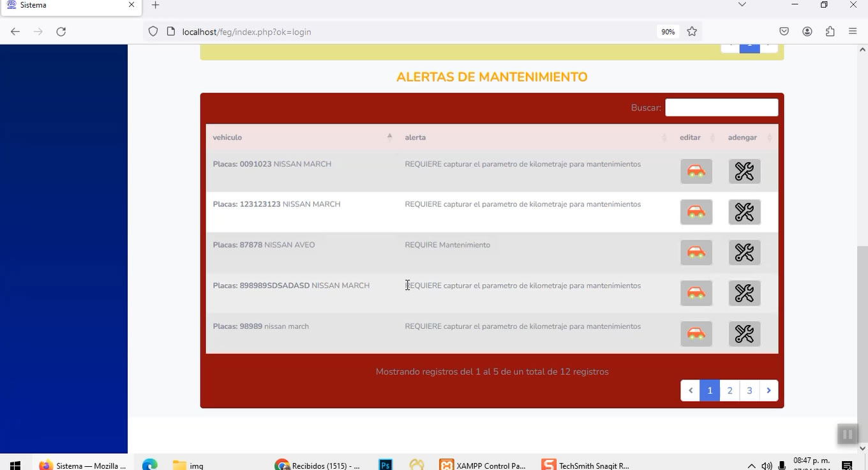Viewport: 868px width, 470px height.
Task: Click the Buscar search input field
Action: click(x=721, y=107)
